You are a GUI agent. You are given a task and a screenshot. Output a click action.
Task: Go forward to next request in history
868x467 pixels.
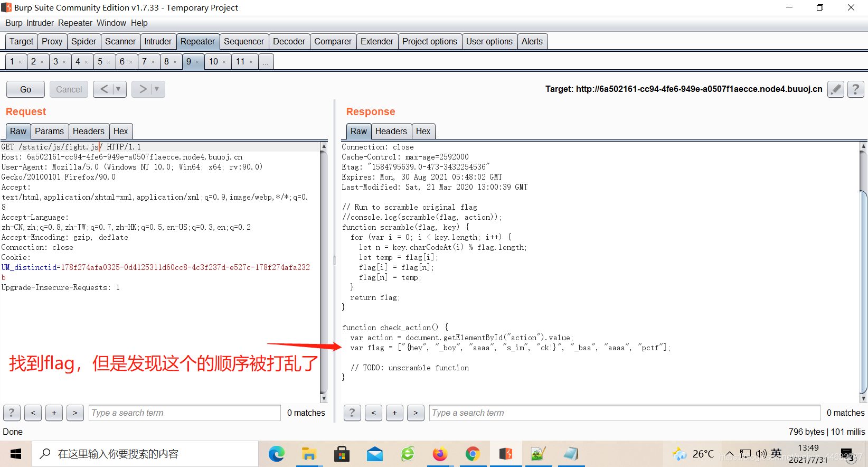143,89
